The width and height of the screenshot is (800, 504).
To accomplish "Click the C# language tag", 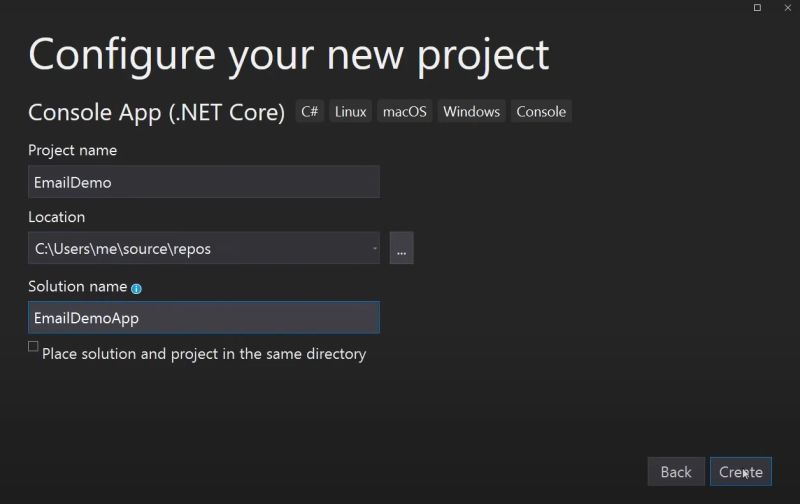I will [310, 111].
